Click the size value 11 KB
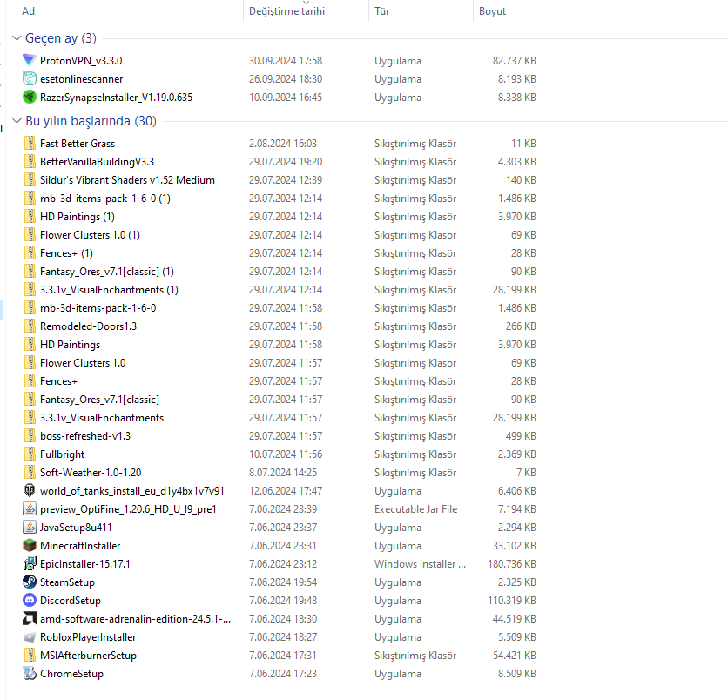 tap(523, 144)
